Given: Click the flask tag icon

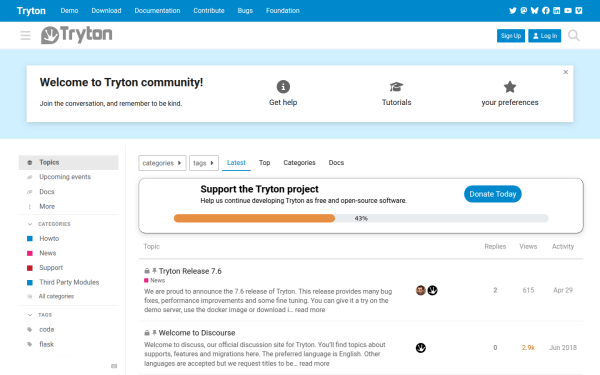Looking at the screenshot, I should (30, 344).
